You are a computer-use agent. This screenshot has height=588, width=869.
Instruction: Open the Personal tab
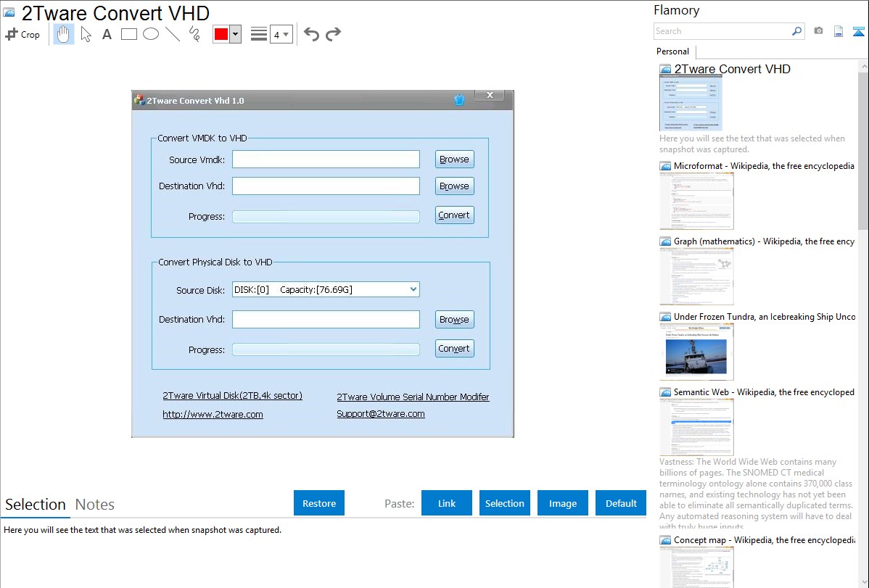673,51
